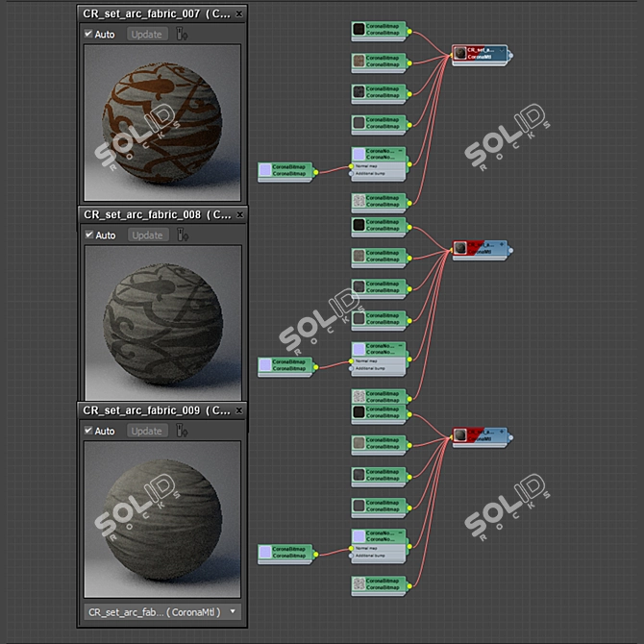Select the middle tree CoronaNormal node header
Screen dimensions: 644x644
click(x=379, y=349)
